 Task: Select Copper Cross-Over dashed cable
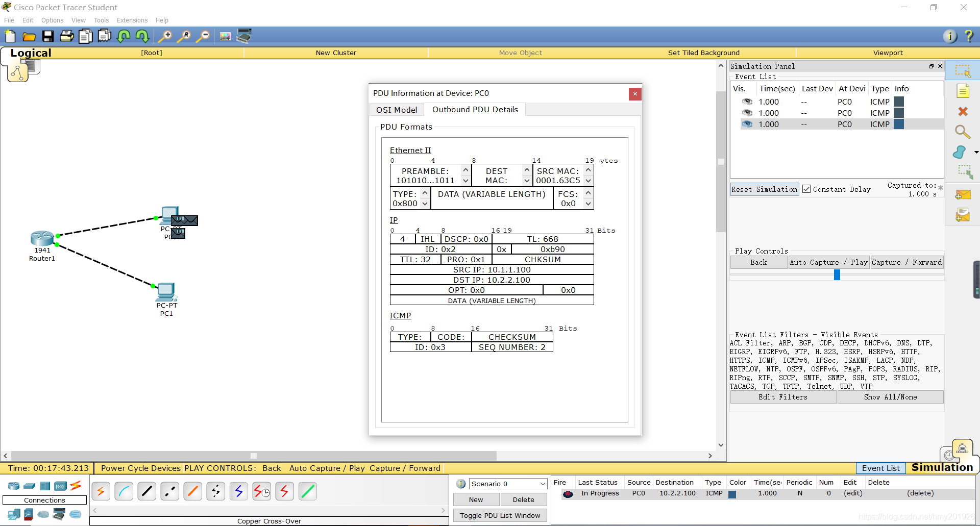coord(170,491)
